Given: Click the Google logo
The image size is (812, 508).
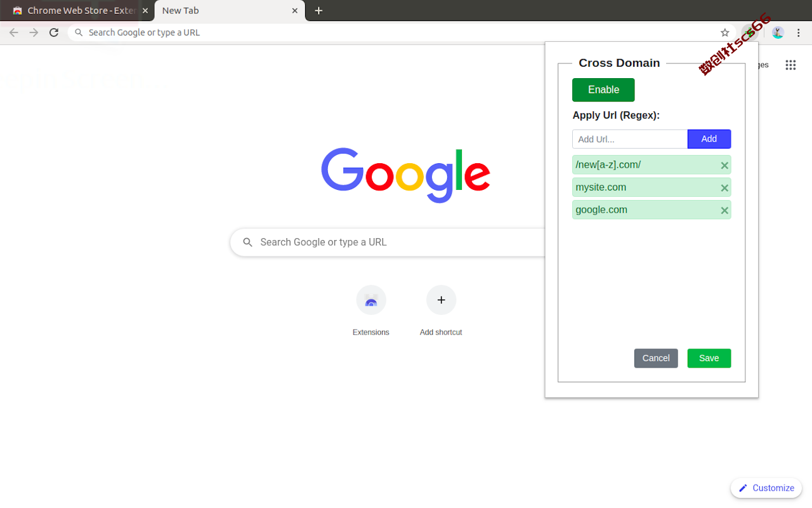Looking at the screenshot, I should 405,175.
